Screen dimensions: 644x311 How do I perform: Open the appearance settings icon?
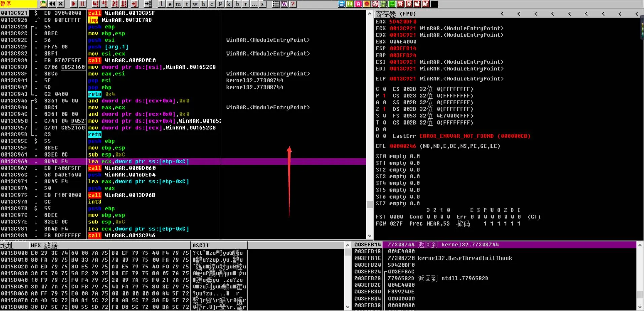point(284,4)
